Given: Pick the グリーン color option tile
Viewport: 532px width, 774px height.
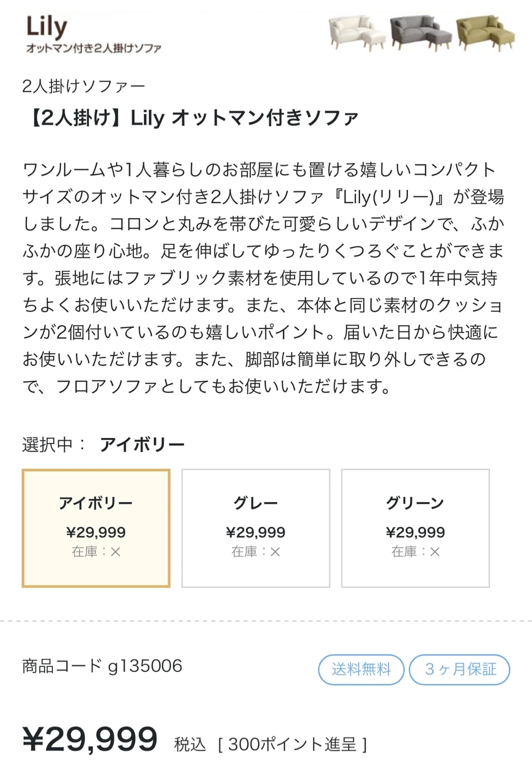Looking at the screenshot, I should [415, 528].
